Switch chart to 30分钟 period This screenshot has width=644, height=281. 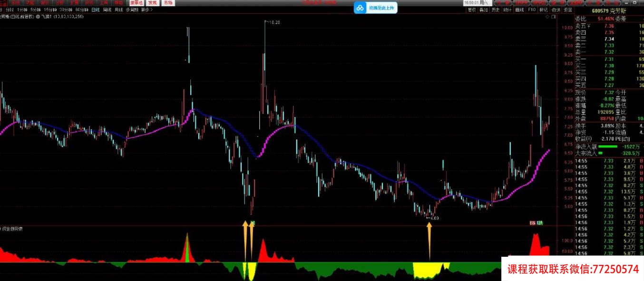66,10
